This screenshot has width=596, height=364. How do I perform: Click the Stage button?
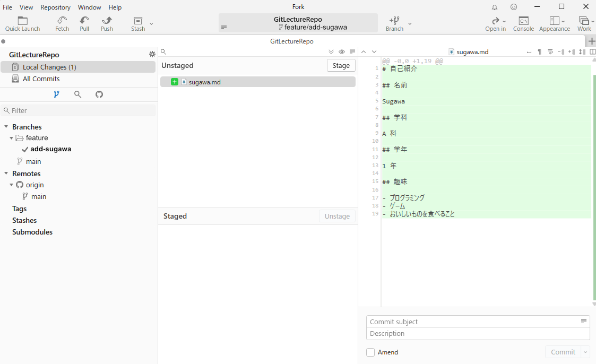341,65
